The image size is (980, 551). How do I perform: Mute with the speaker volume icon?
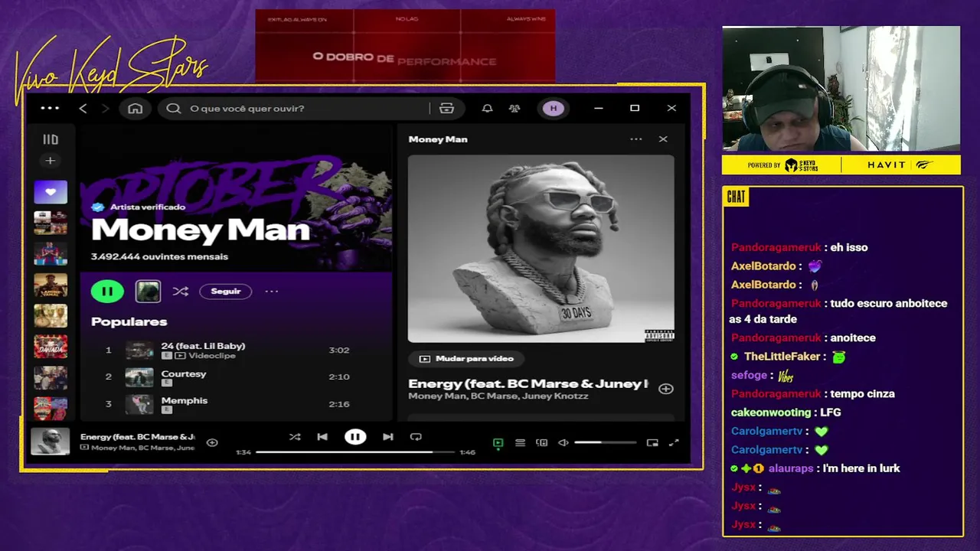[x=563, y=442]
